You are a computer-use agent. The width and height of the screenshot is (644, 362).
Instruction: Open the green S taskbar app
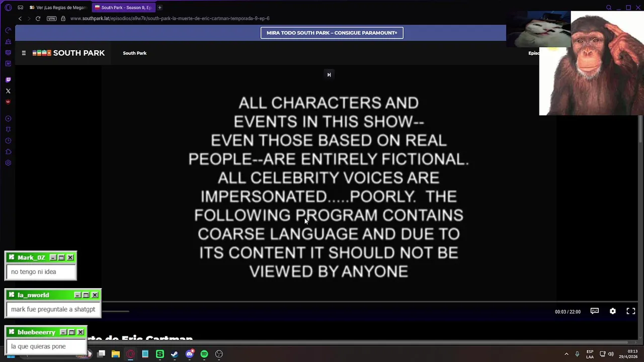pyautogui.click(x=160, y=354)
